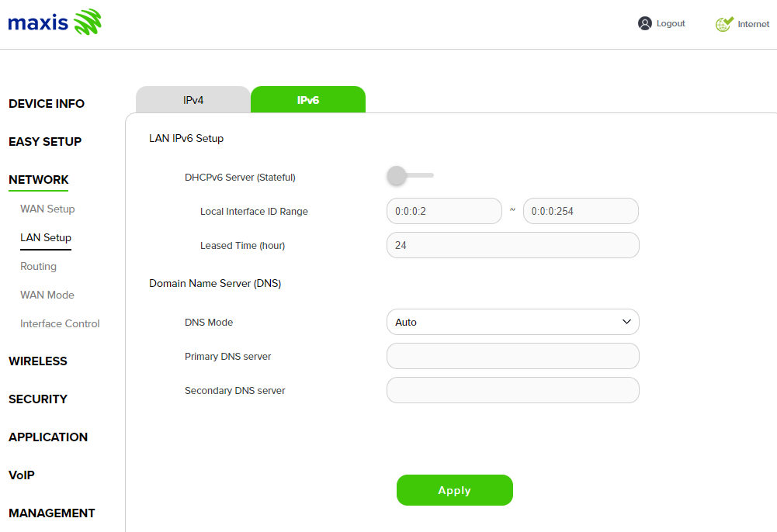
Task: Click the Primary DNS server field
Action: [x=512, y=356]
